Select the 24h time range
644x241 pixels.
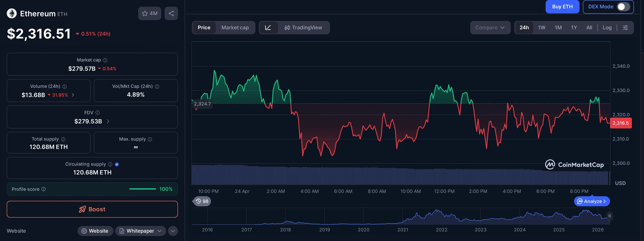[524, 27]
